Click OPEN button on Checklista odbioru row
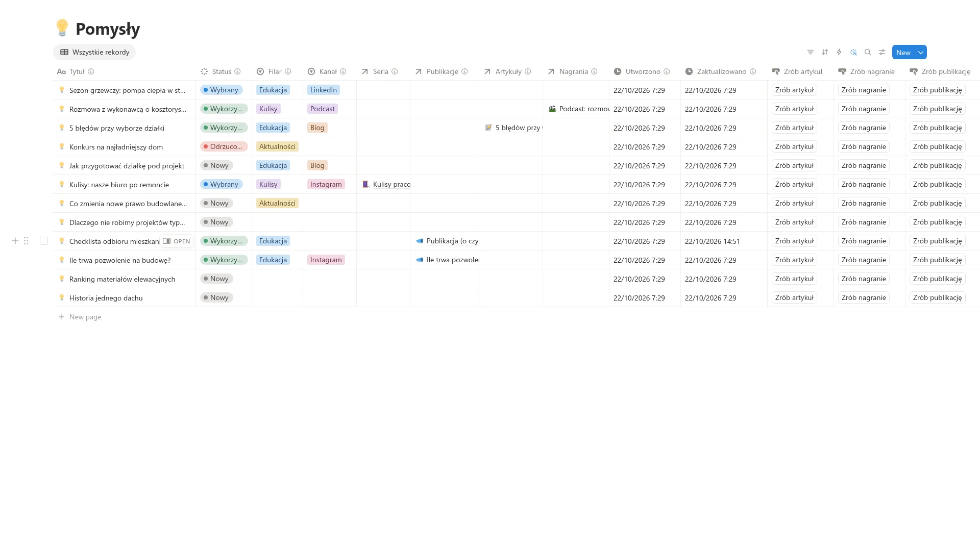Viewport: 980px width, 551px height. 177,241
